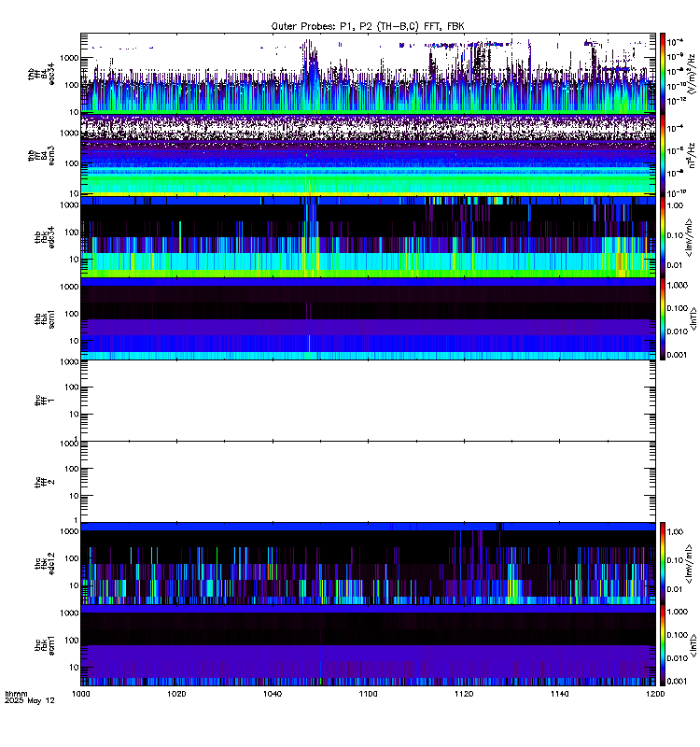The width and height of the screenshot is (700, 747).
Task: Click the color bar beside thc fbk scm1 panel
Action: click(663, 645)
